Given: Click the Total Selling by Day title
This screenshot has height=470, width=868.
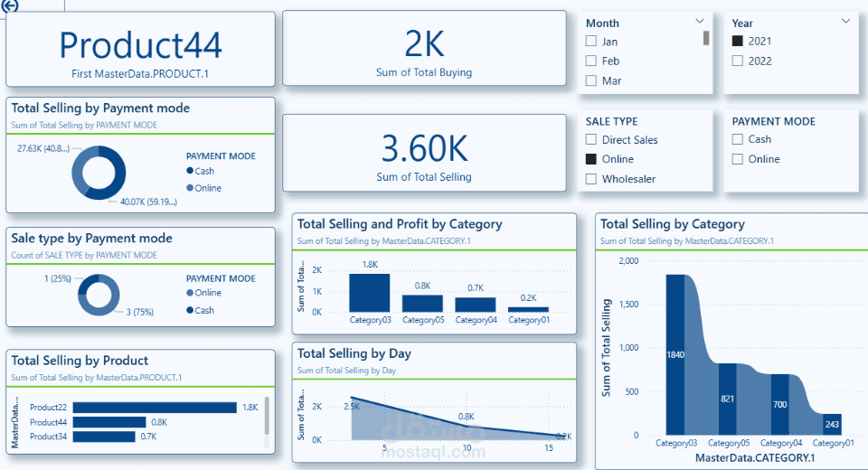Looking at the screenshot, I should pos(354,353).
